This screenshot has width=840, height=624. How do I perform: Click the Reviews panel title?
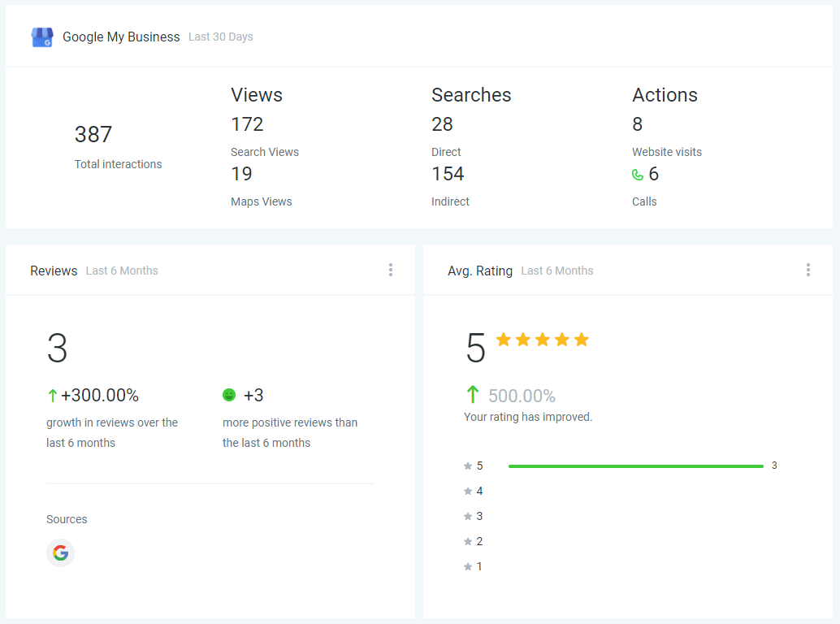coord(54,271)
